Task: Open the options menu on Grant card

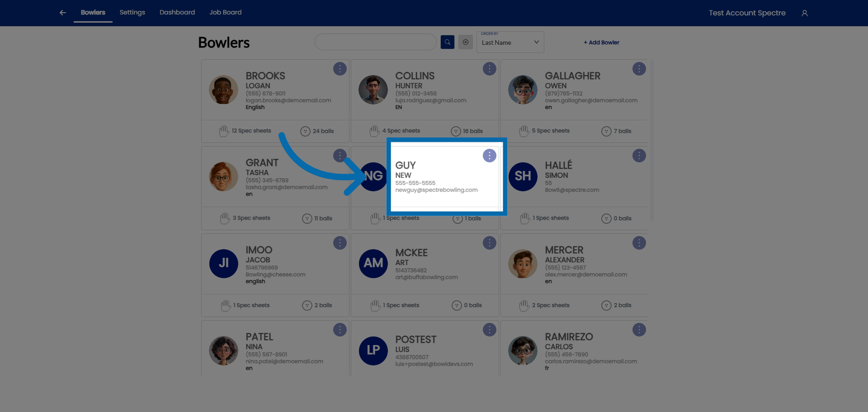Action: pyautogui.click(x=340, y=156)
